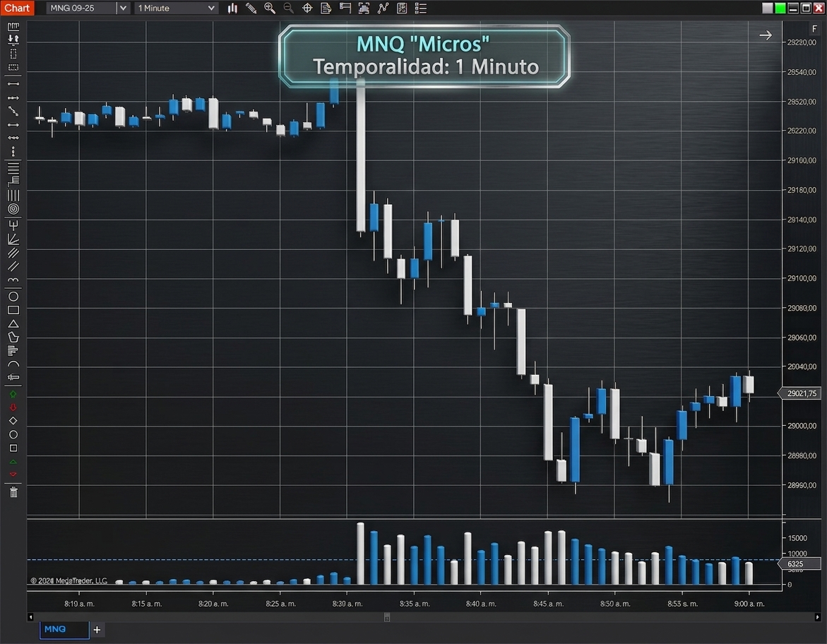The height and width of the screenshot is (644, 827).
Task: Click the 6325 volume marker
Action: (x=800, y=563)
